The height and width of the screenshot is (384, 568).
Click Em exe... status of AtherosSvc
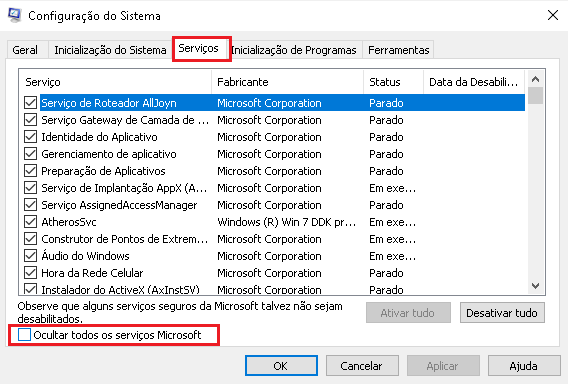point(392,222)
